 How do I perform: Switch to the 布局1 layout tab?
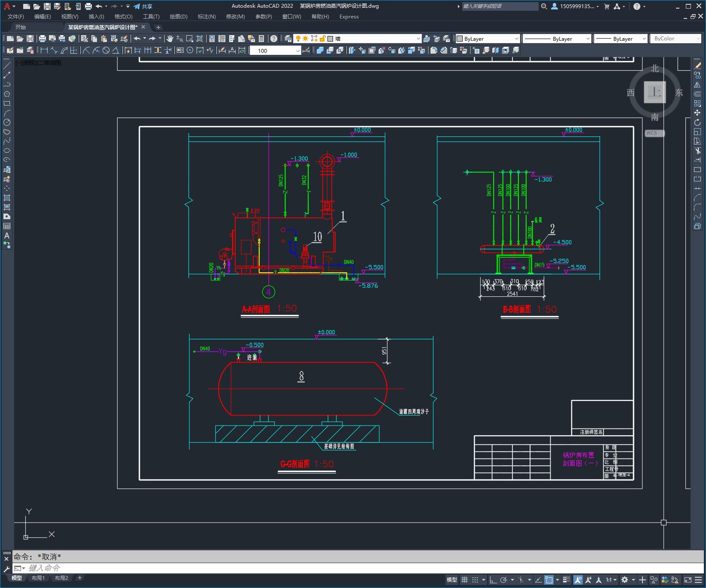point(38,578)
